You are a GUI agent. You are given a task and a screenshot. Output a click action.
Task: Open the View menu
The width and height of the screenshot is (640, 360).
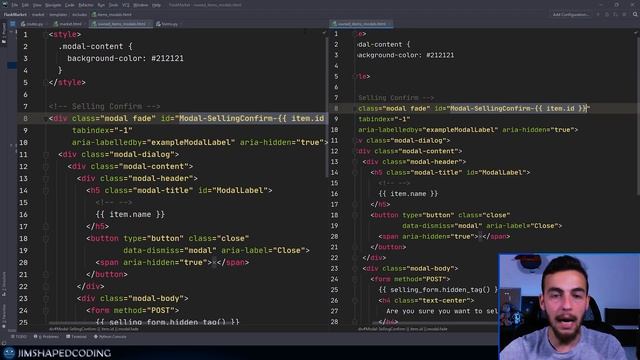click(37, 5)
